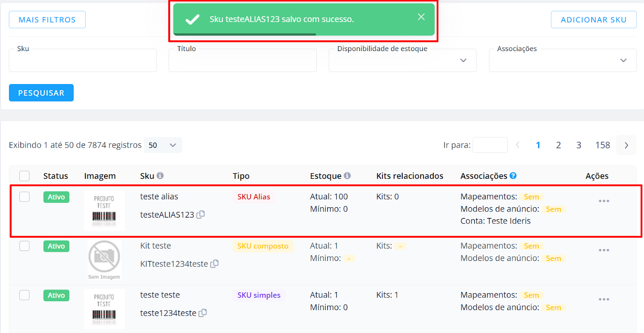Click the Estoque column info icon
The width and height of the screenshot is (644, 333).
pos(347,176)
